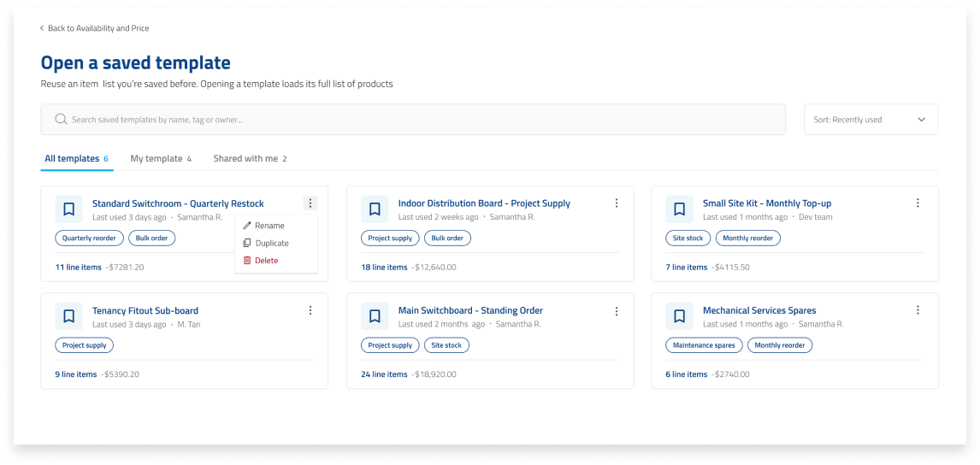This screenshot has width=980, height=465.
Task: Switch to the Shared with me tab
Action: click(250, 159)
